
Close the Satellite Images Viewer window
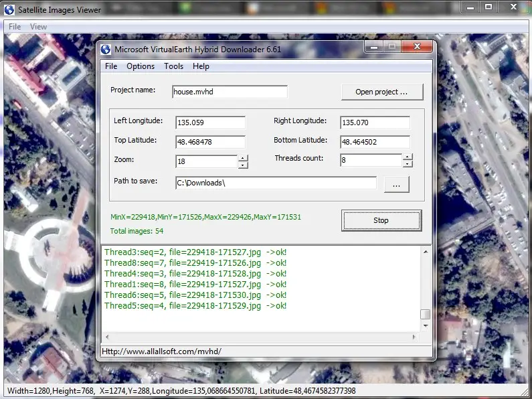click(514, 7)
